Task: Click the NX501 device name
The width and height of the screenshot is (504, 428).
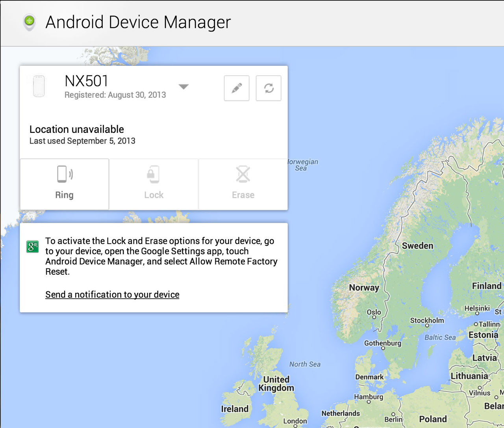Action: point(86,81)
